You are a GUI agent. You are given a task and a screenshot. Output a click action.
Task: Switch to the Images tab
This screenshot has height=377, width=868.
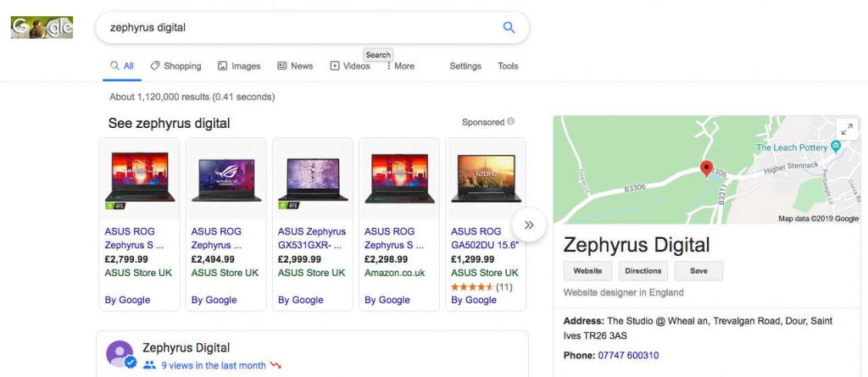pos(239,66)
